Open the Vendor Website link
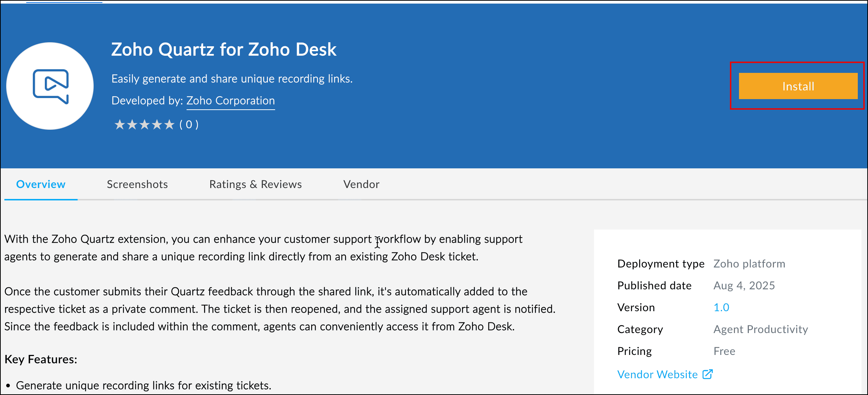The height and width of the screenshot is (395, 868). [657, 375]
